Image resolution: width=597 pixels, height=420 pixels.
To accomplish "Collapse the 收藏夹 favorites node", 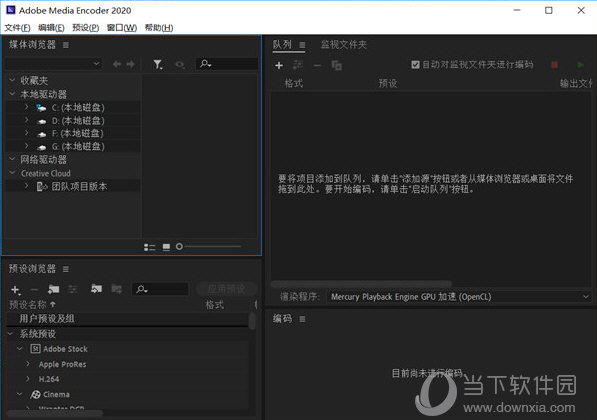I will point(12,80).
